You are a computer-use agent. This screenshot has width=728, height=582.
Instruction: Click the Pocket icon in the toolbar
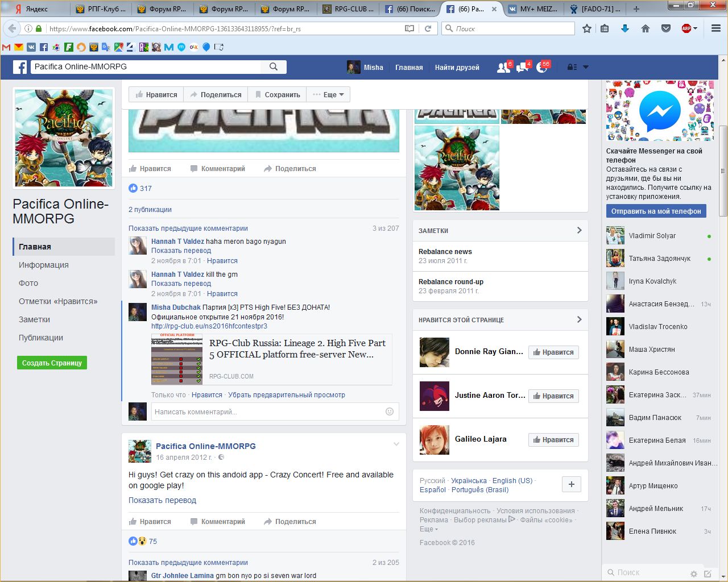[x=665, y=28]
